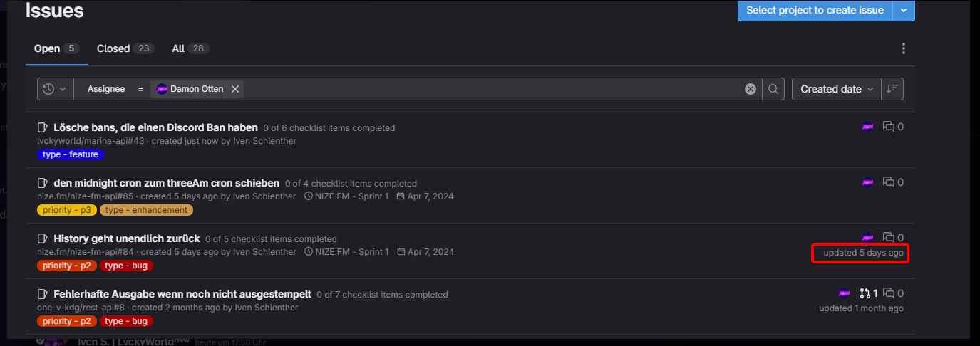Click assignee avatar on the midnight cron issue
980x346 pixels.
pyautogui.click(x=867, y=182)
